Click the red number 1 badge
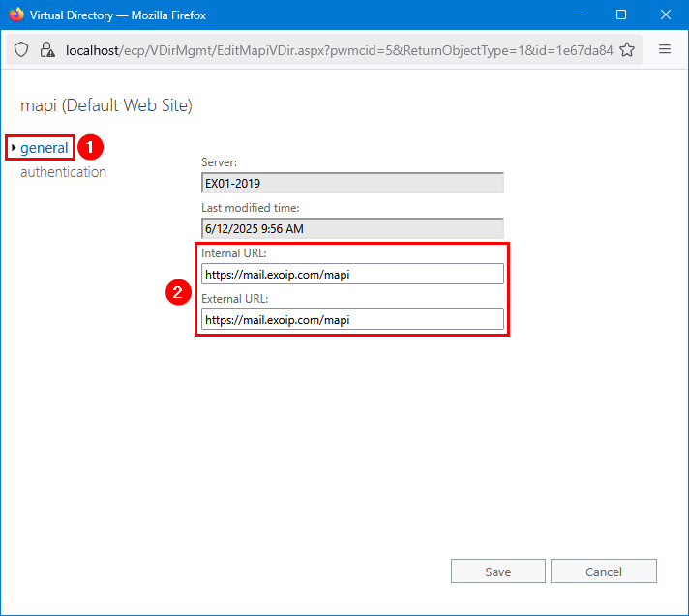689x616 pixels. (90, 147)
